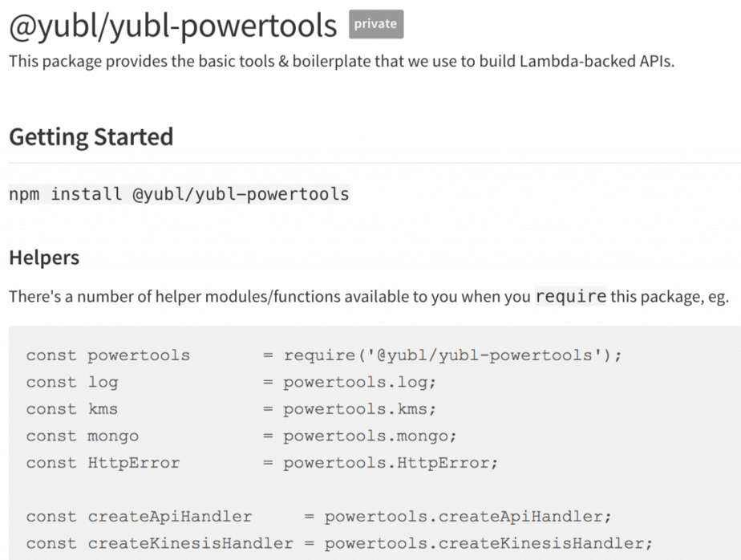This screenshot has width=741, height=560.
Task: Click the inline 'require' code word in the Helpers sentence
Action: pyautogui.click(x=570, y=296)
